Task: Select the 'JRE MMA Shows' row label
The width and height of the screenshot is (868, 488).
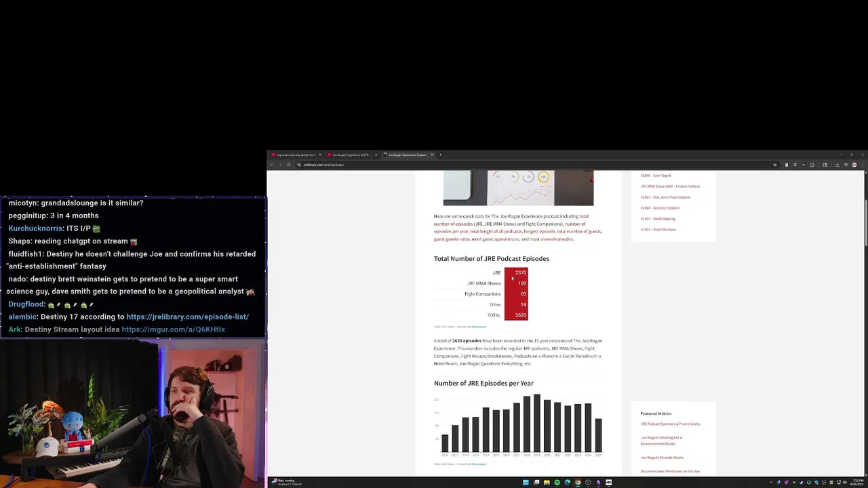Action: click(484, 283)
